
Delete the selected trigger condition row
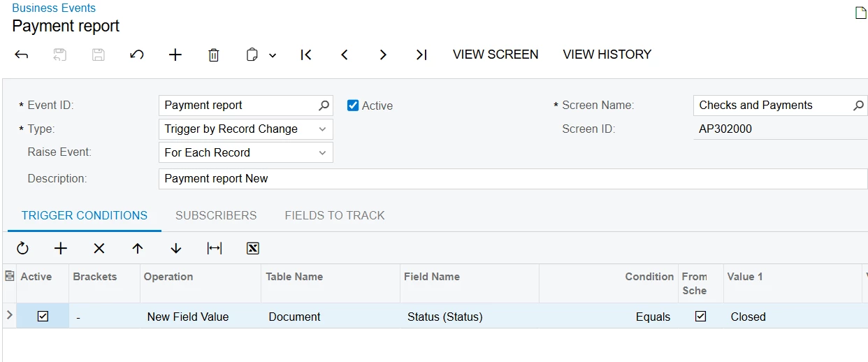(99, 248)
